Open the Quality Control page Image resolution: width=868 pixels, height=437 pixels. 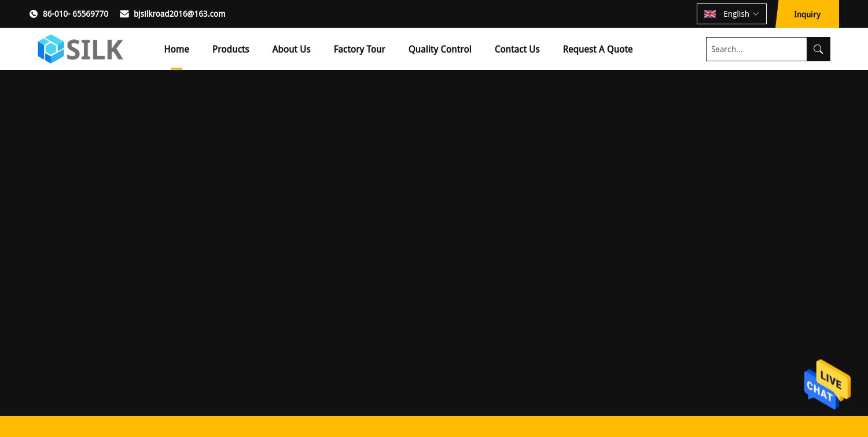(x=440, y=49)
